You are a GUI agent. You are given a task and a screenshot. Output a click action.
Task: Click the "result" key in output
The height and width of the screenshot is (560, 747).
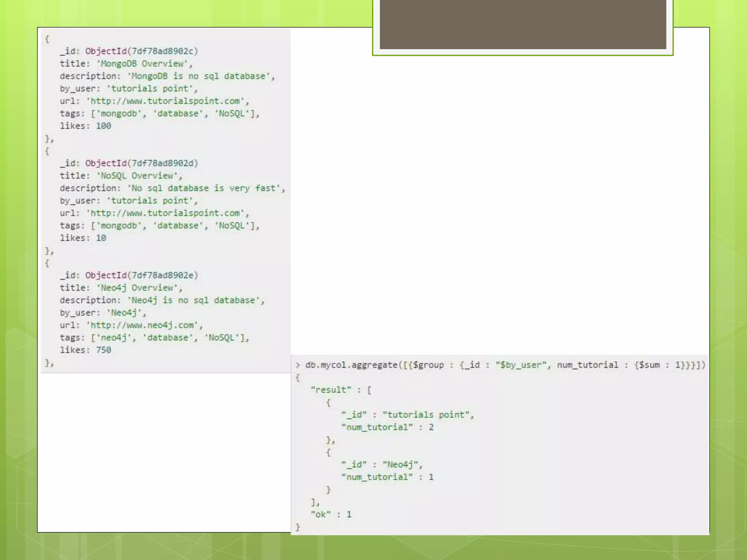331,390
